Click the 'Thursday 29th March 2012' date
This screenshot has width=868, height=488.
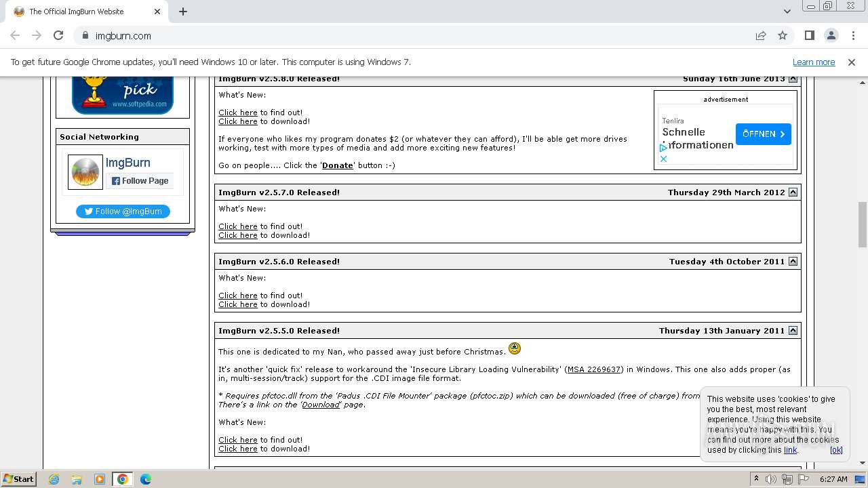coord(726,192)
